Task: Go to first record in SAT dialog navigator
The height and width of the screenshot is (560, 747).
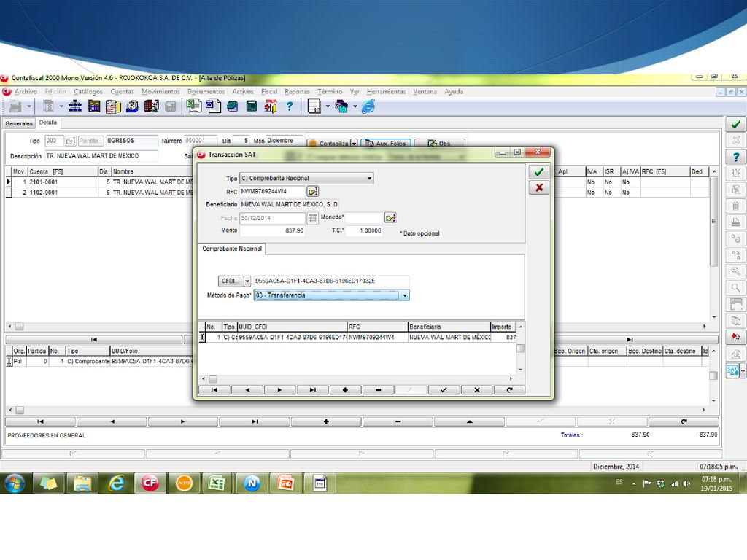Action: pyautogui.click(x=214, y=390)
